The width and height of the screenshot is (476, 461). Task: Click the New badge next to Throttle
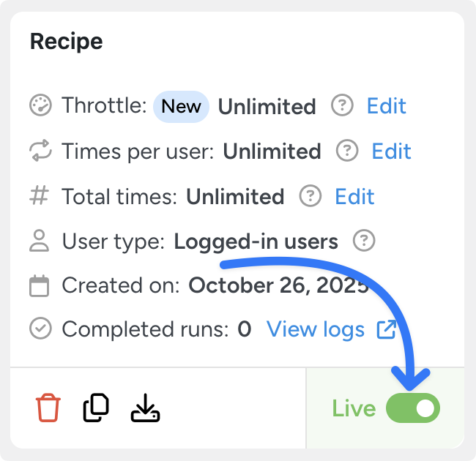tap(181, 106)
